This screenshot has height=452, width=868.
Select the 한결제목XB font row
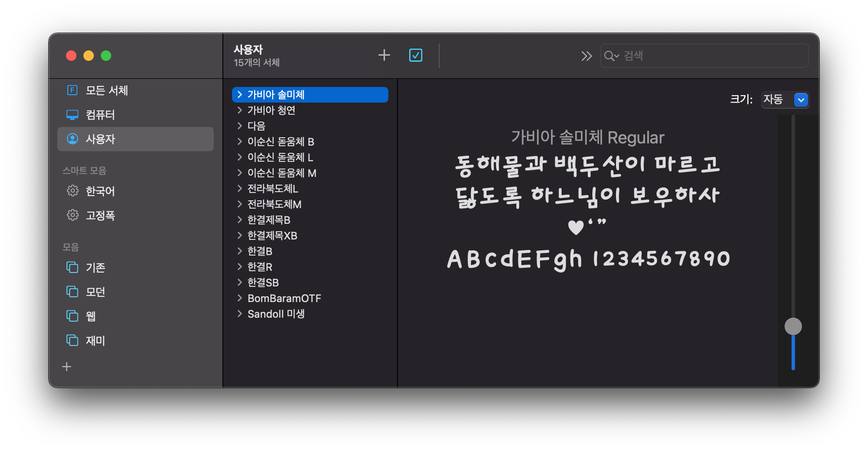[x=310, y=236]
